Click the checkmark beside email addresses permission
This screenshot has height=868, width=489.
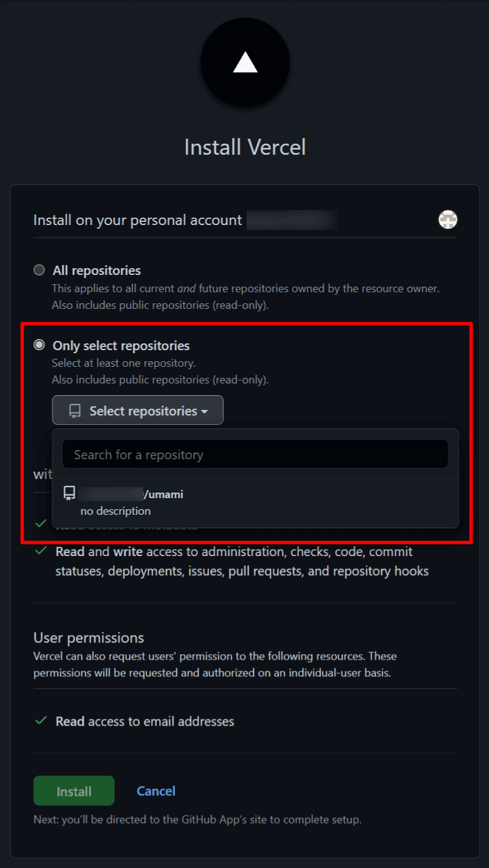[x=40, y=721]
